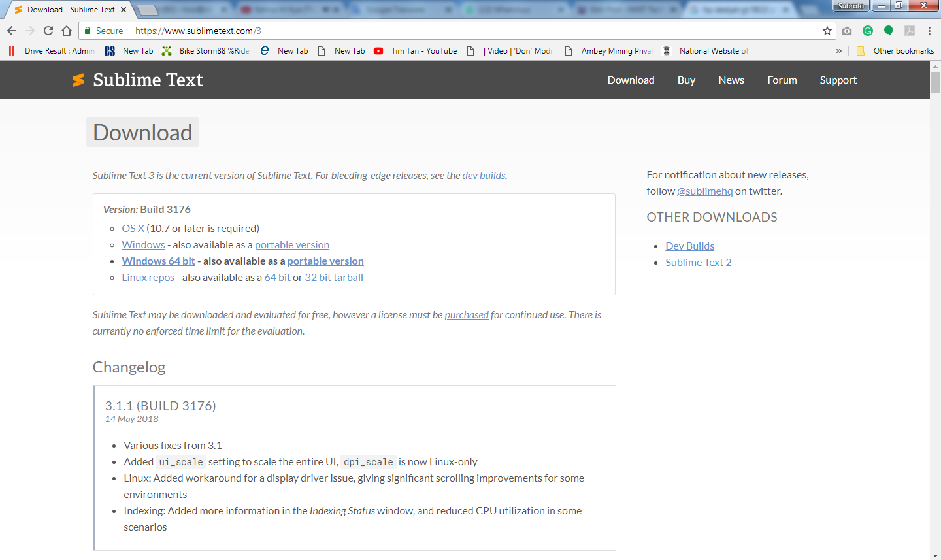Expand hidden bookmarks overflow chevron
941x560 pixels.
coord(839,51)
